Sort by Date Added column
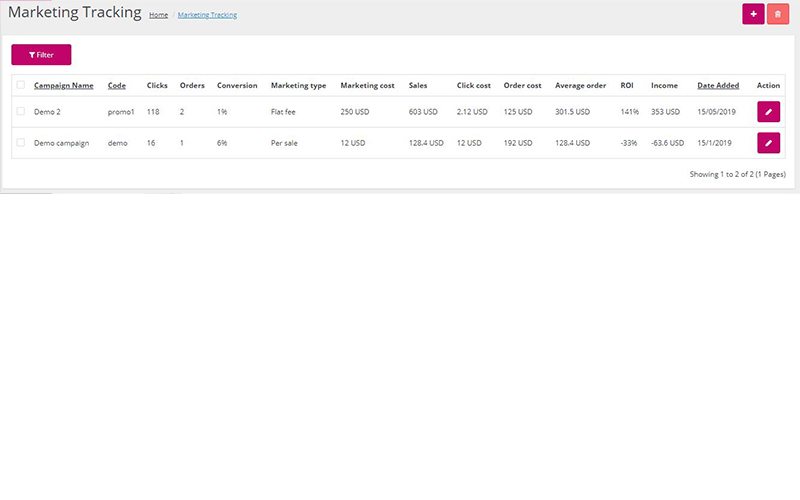Image resolution: width=800 pixels, height=500 pixels. tap(718, 86)
